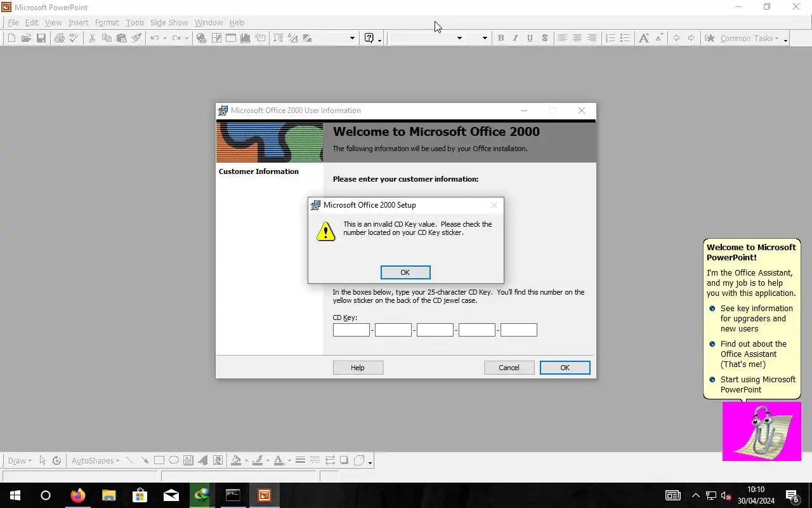Click the Insert Chart icon
Viewport: 812px width, 508px height.
(x=246, y=38)
